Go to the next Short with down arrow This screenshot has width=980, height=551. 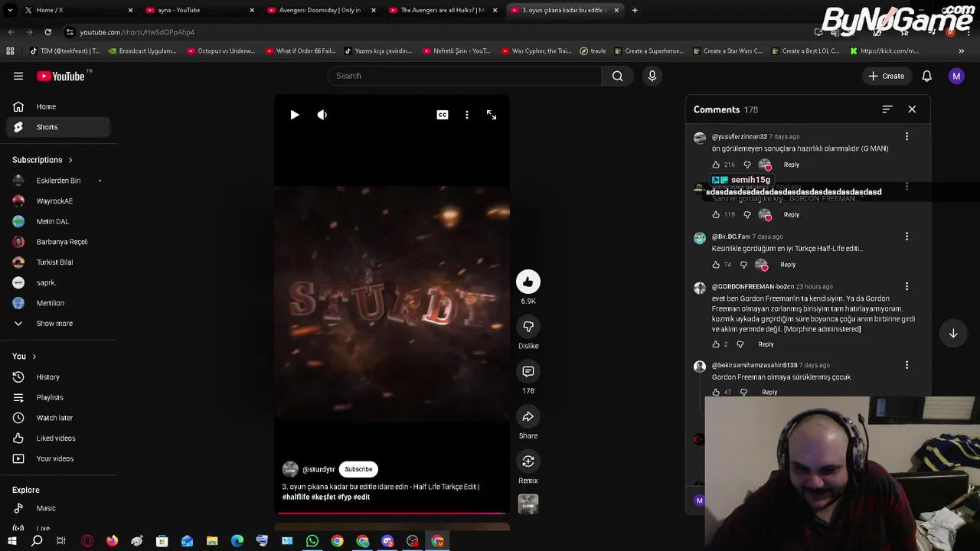[953, 334]
